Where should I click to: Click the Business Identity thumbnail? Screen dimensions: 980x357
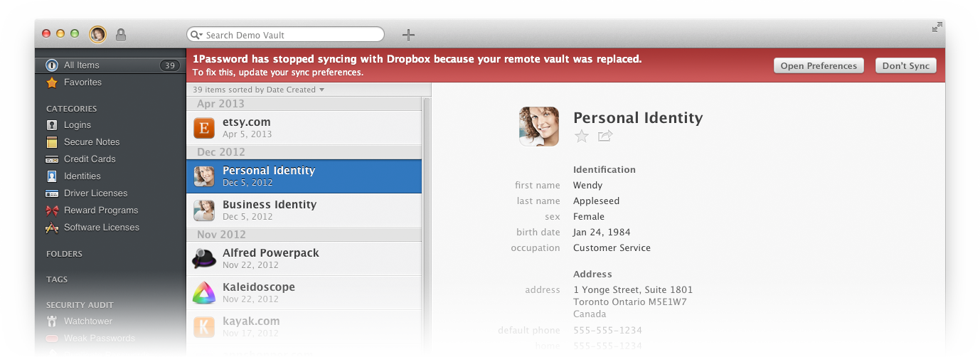coord(204,211)
